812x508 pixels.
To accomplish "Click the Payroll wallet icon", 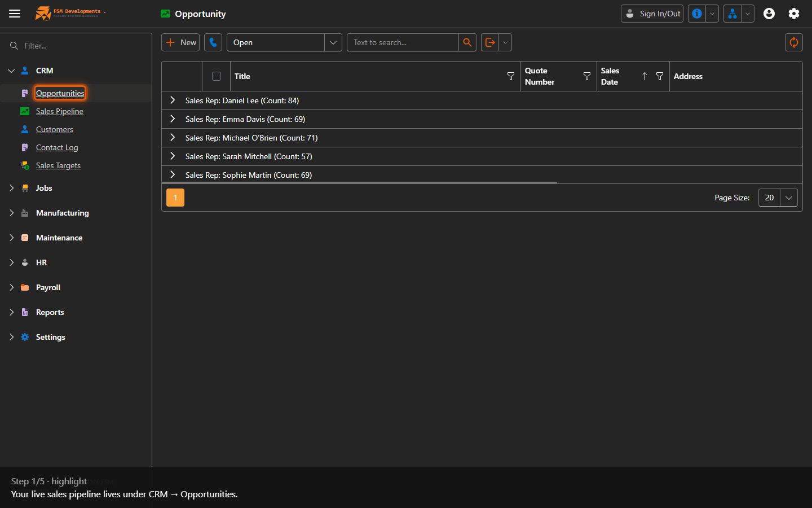I will pyautogui.click(x=25, y=287).
